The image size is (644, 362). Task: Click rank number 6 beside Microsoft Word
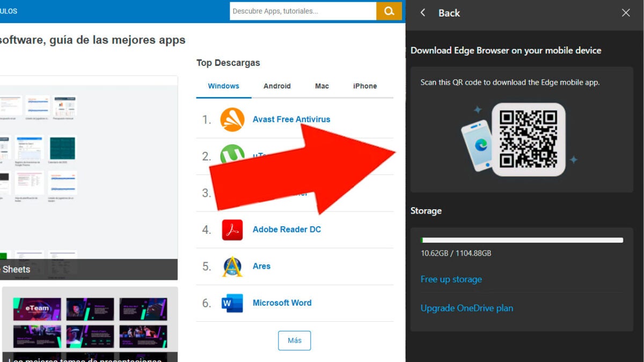pyautogui.click(x=207, y=303)
